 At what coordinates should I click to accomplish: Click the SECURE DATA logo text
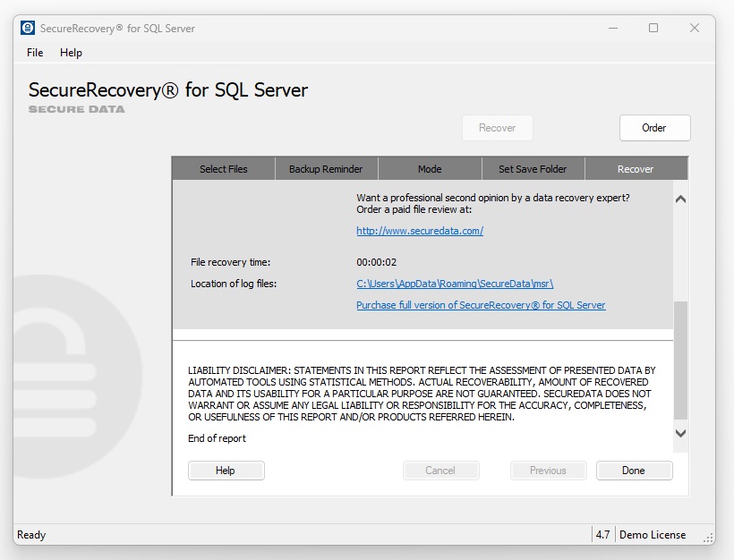75,110
